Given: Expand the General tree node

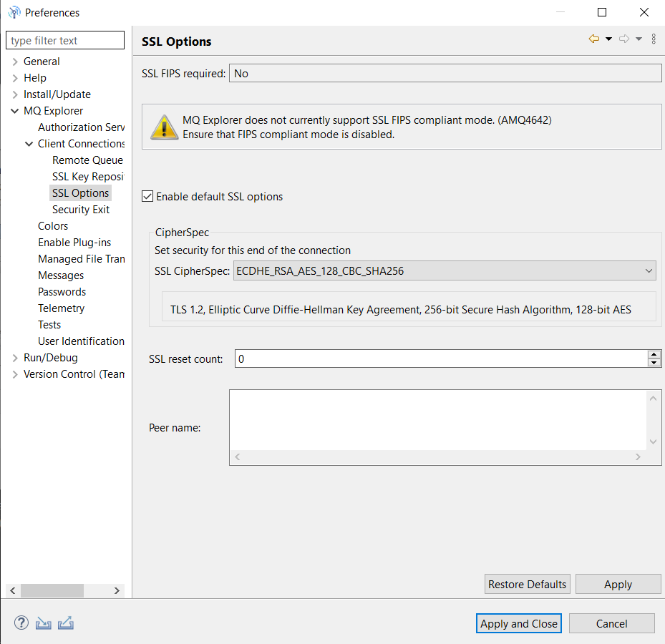Looking at the screenshot, I should pyautogui.click(x=15, y=62).
